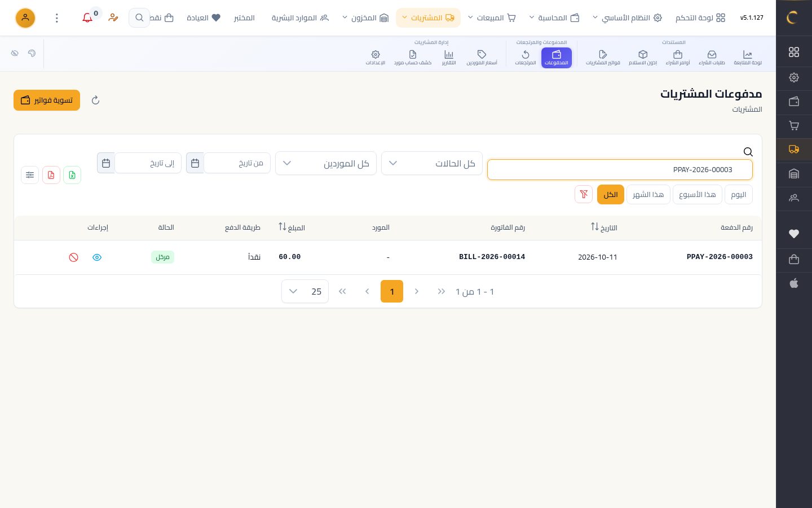Expand the كل الموردين suppliers dropdown
This screenshot has height=508, width=812.
326,163
